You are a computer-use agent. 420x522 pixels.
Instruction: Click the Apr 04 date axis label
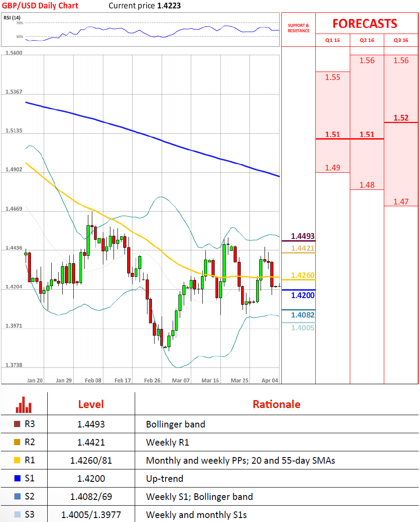pyautogui.click(x=270, y=381)
